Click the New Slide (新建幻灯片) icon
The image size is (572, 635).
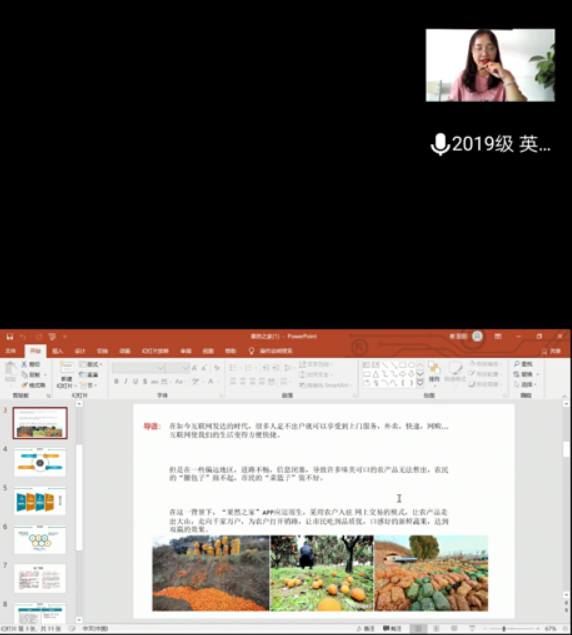[66, 368]
